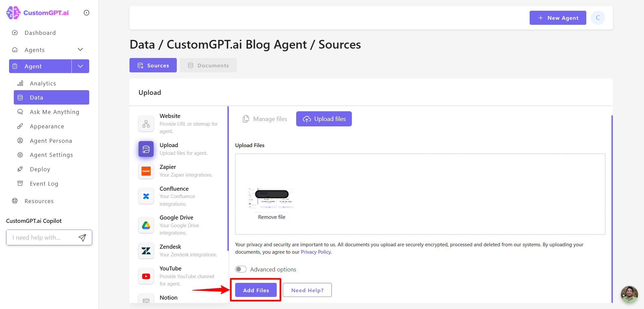
Task: Click the Event Log archive icon
Action: point(20,184)
